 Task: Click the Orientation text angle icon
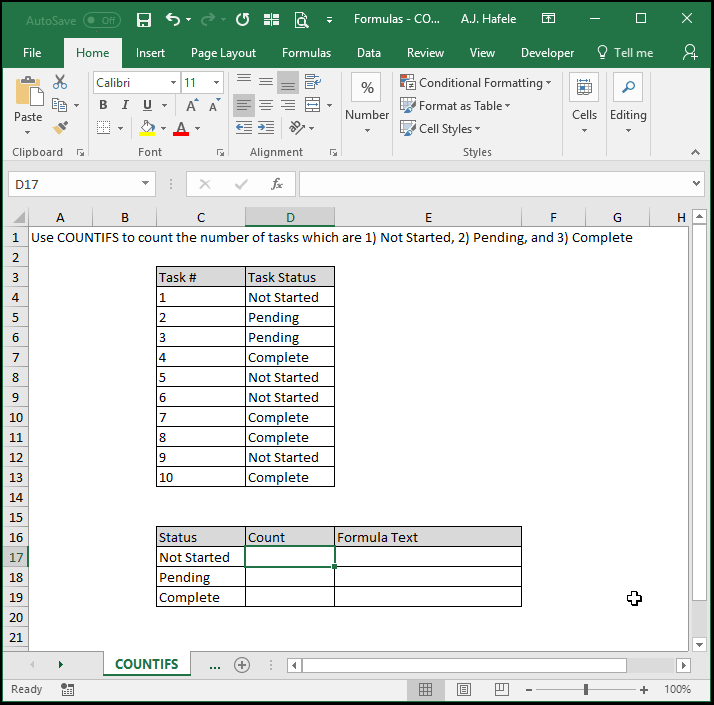[x=297, y=128]
